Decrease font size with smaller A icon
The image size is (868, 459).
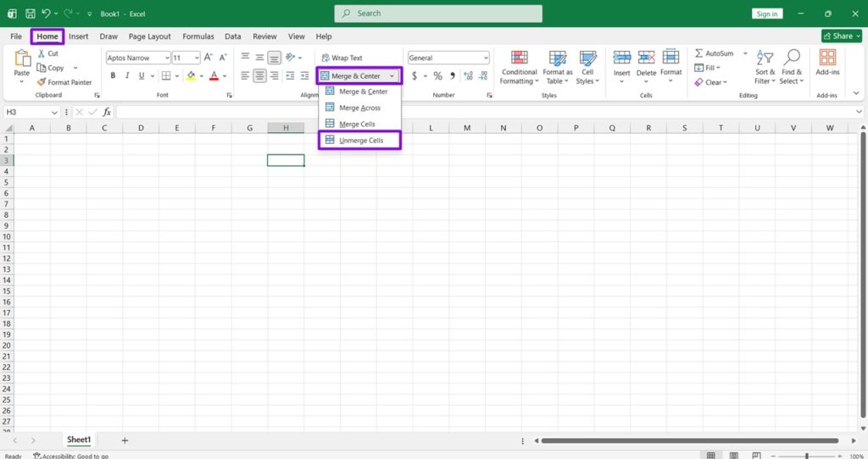click(223, 58)
